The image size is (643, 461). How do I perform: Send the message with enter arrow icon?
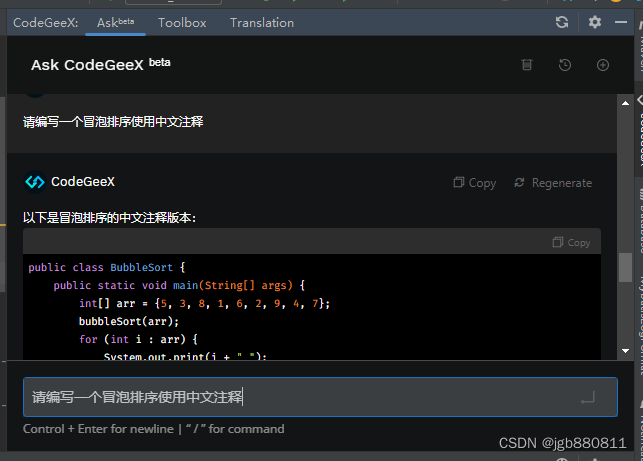click(x=588, y=397)
